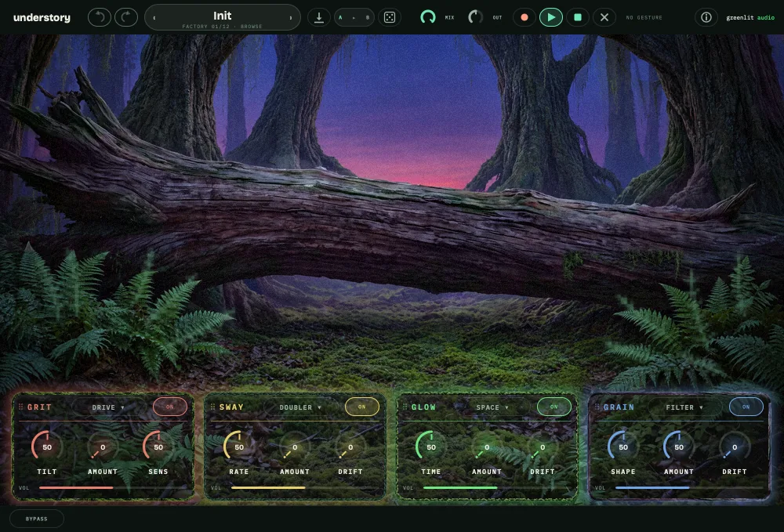The image size is (784, 532).
Task: Click the SWAY module drag handle
Action: pos(213,407)
